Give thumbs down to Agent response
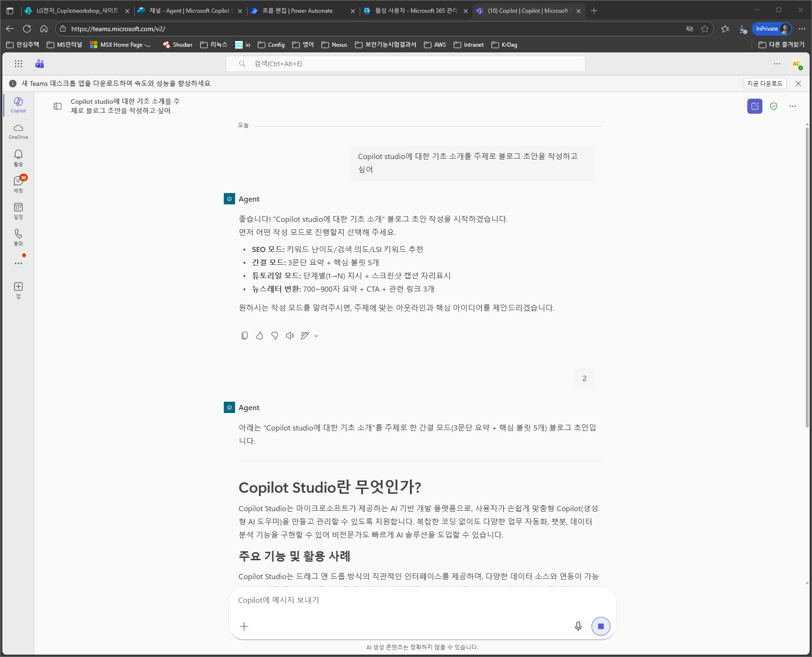 point(275,336)
